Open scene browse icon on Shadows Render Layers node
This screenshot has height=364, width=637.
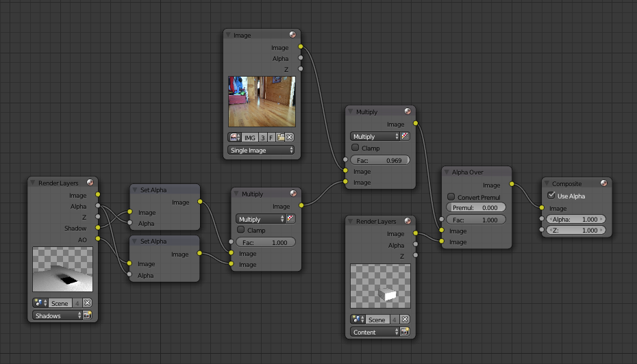coord(40,303)
